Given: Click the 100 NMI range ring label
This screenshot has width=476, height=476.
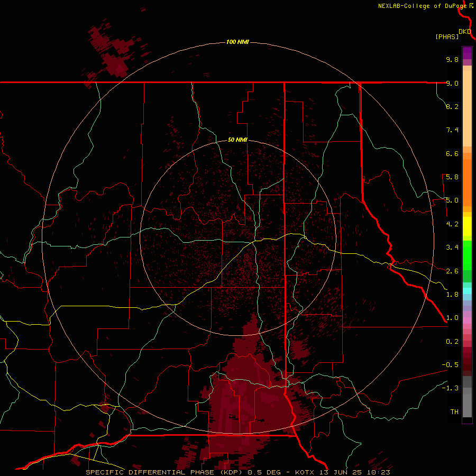Looking at the screenshot, I should click(x=237, y=42).
